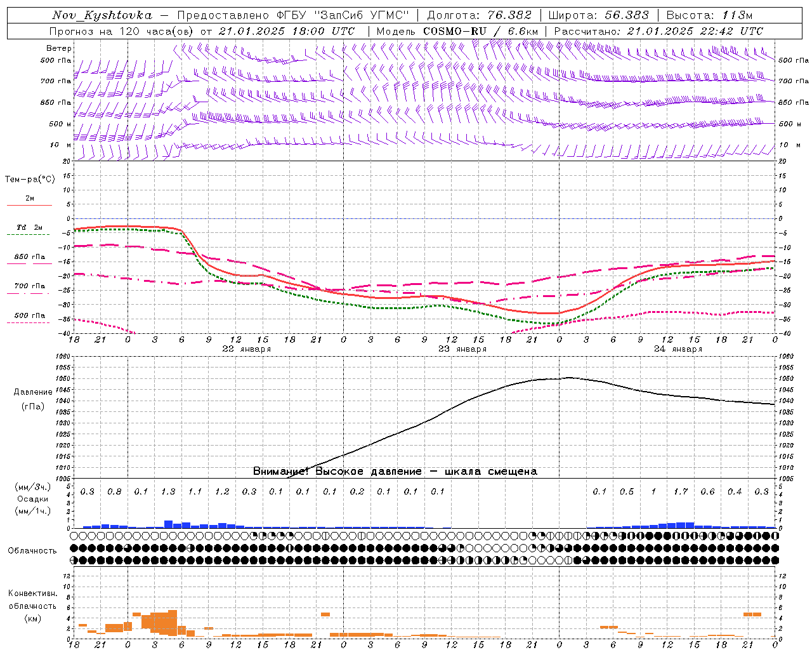Click the 850 гПа entry in the temperature legend
This screenshot has height=650, width=812.
(29, 257)
